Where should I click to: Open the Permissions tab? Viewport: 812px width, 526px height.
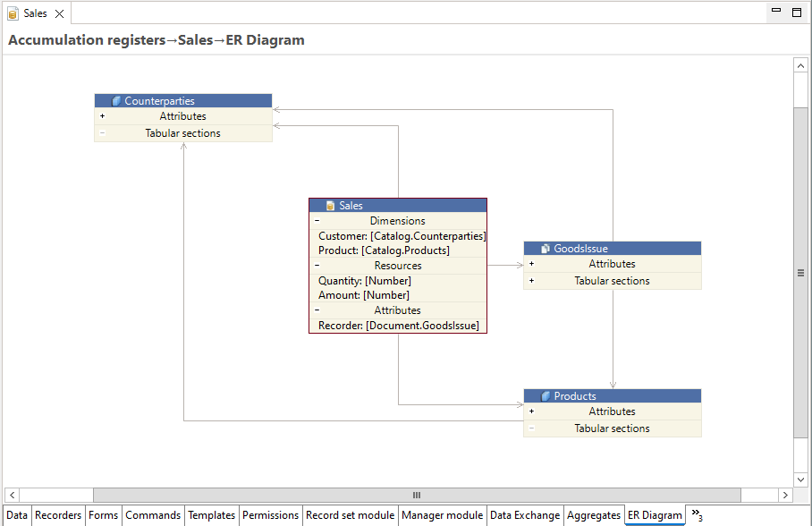point(270,515)
